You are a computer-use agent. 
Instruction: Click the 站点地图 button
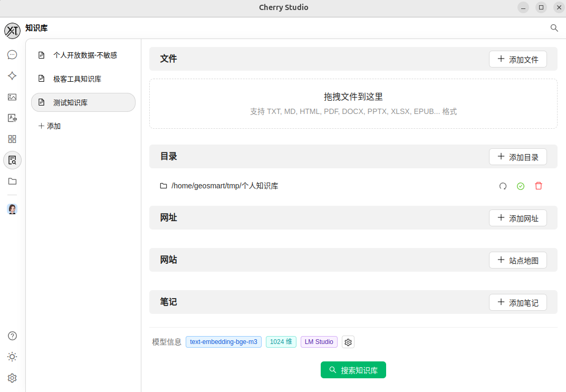[x=517, y=260]
